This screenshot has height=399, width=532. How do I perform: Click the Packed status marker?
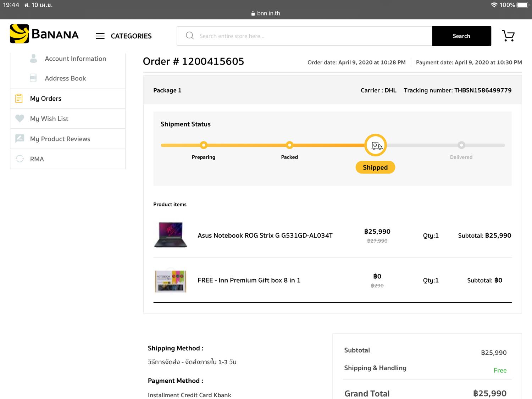(x=289, y=145)
